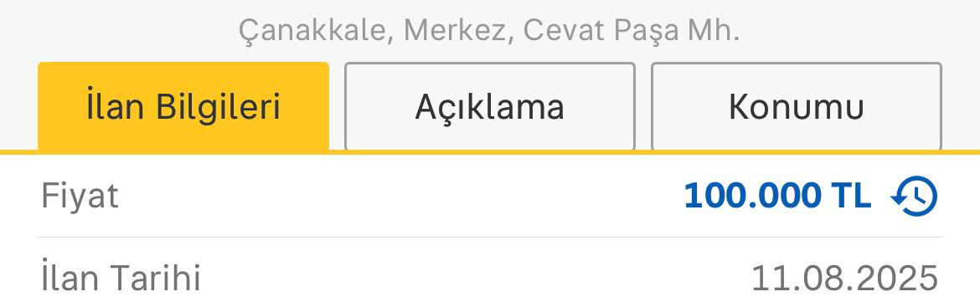Click the 100.000 TL price value

pos(777,196)
